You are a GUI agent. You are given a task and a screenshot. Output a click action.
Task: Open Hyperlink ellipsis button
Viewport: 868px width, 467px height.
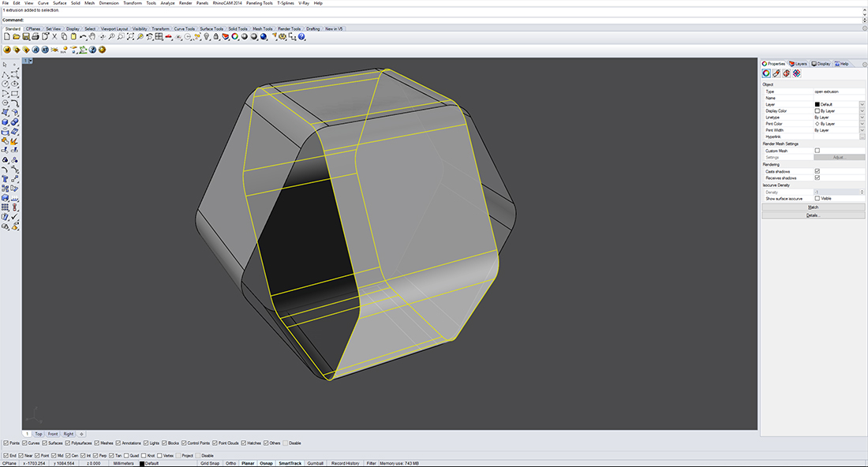[862, 136]
